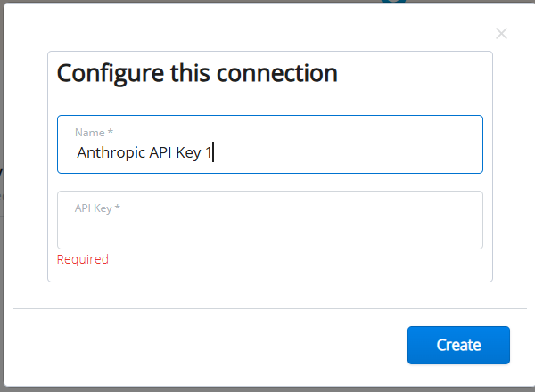Click the red "Required" validation message
This screenshot has height=392, width=535.
tap(82, 259)
